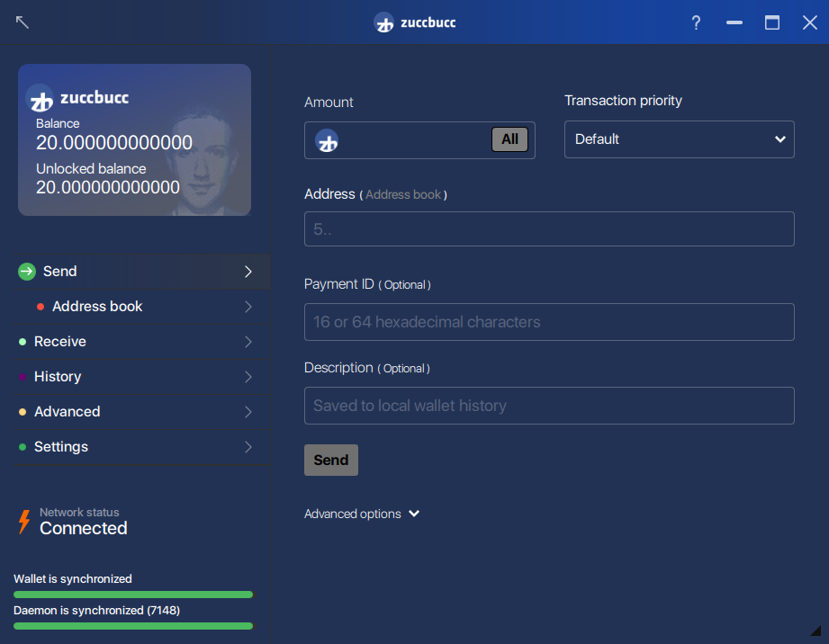Viewport: 829px width, 644px height.
Task: Click chevron on Receive row
Action: 248,342
